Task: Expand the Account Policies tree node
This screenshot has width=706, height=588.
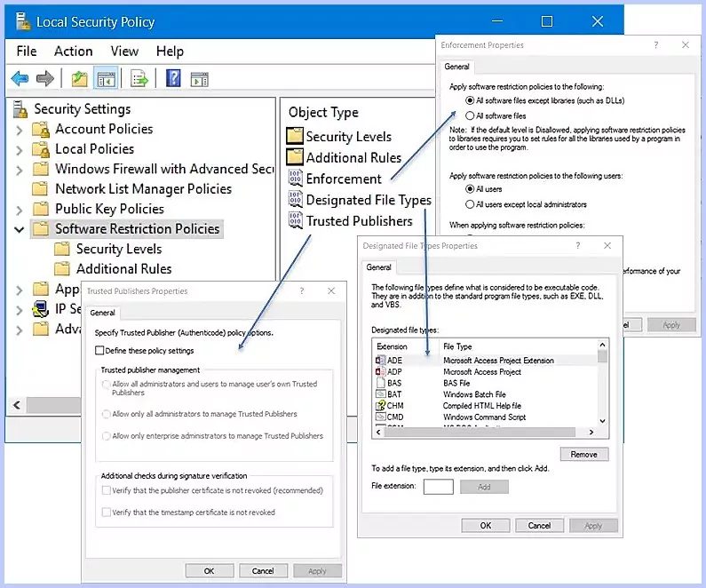Action: pyautogui.click(x=19, y=131)
